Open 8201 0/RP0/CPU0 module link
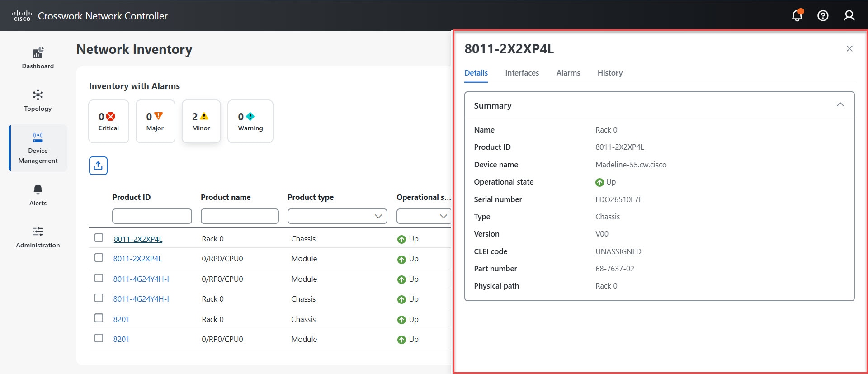The height and width of the screenshot is (374, 868). point(121,339)
